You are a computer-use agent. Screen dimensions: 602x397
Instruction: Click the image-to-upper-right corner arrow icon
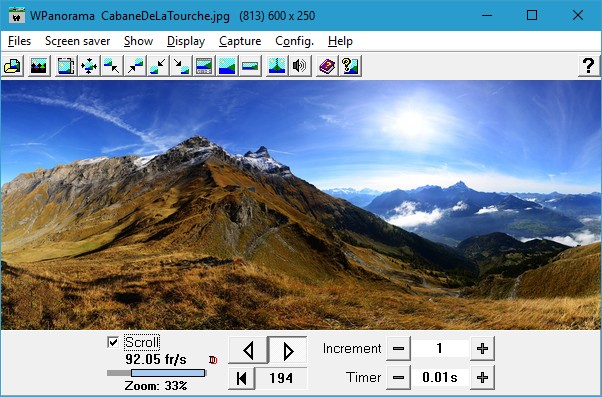(x=135, y=66)
